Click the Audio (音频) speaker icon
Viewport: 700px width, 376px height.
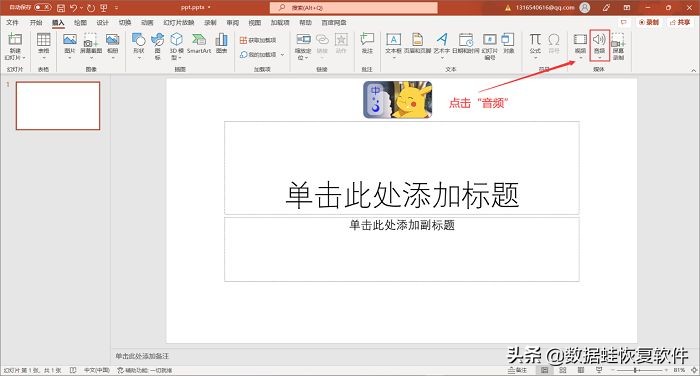pyautogui.click(x=599, y=40)
